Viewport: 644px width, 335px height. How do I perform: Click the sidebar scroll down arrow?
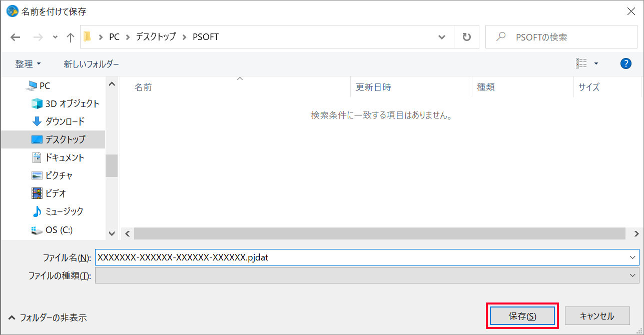pos(112,233)
